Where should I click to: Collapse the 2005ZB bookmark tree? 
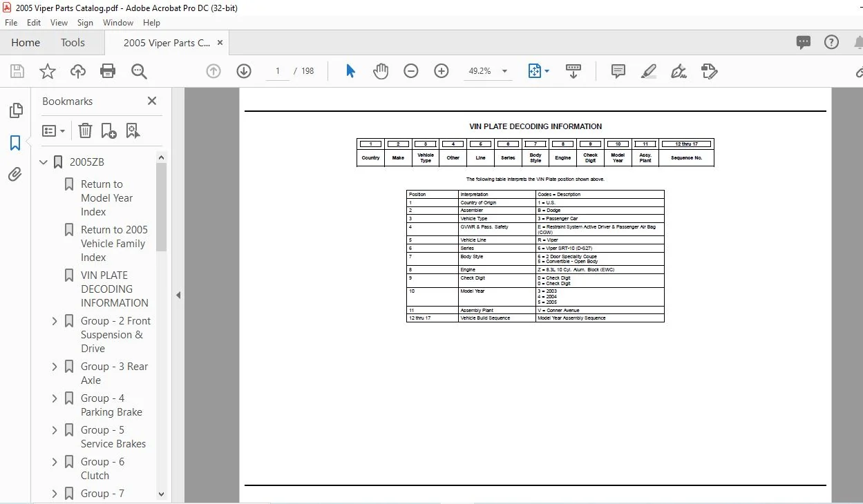(44, 162)
